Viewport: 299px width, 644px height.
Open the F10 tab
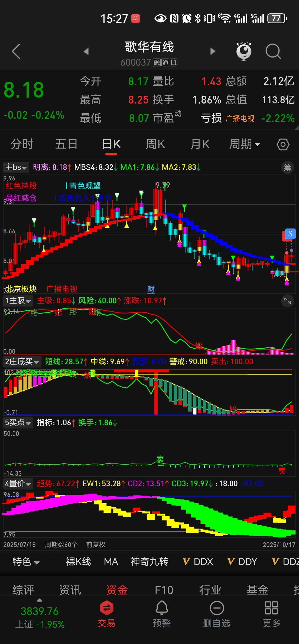[x=164, y=590]
